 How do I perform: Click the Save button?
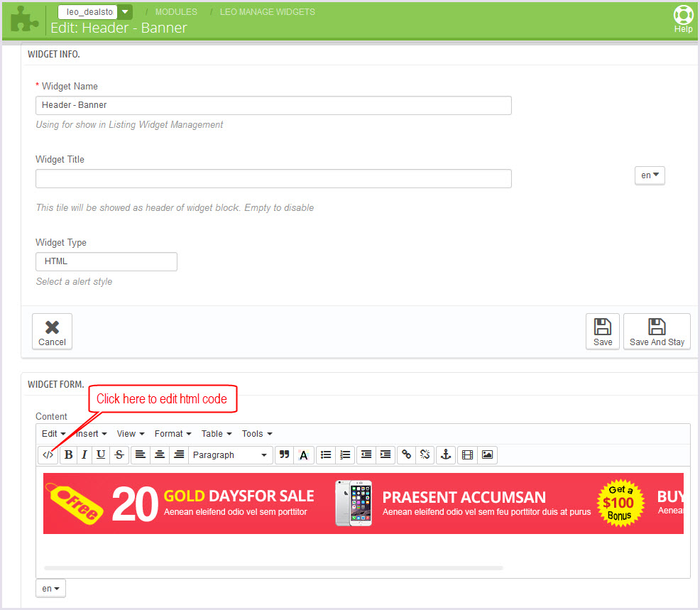click(x=603, y=332)
